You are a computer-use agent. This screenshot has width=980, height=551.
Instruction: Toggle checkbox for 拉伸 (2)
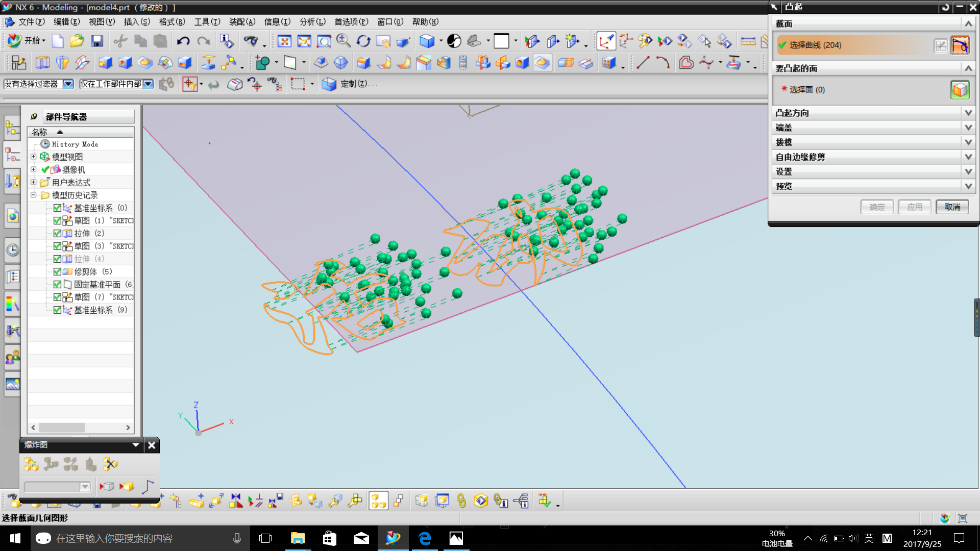pos(57,234)
